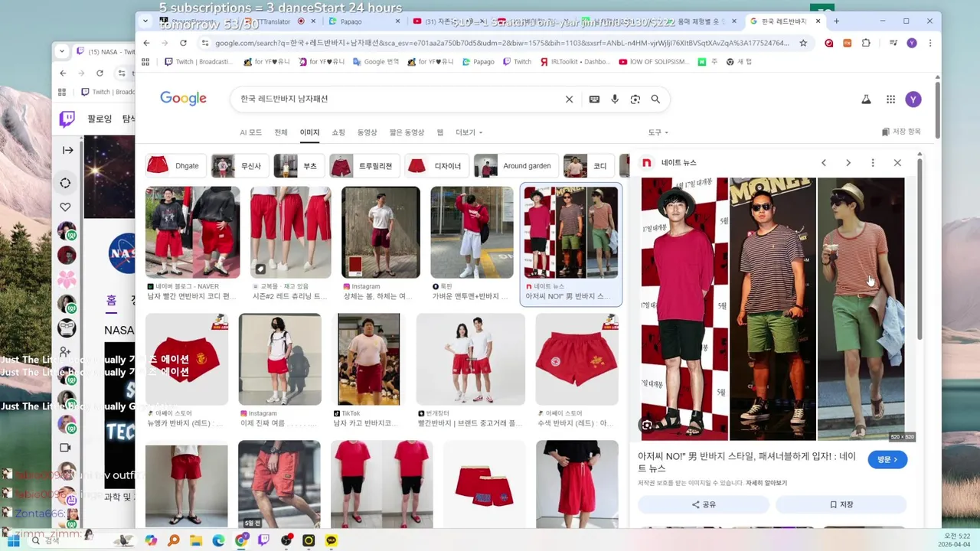Click the 저장 save button in preview

coord(841,504)
